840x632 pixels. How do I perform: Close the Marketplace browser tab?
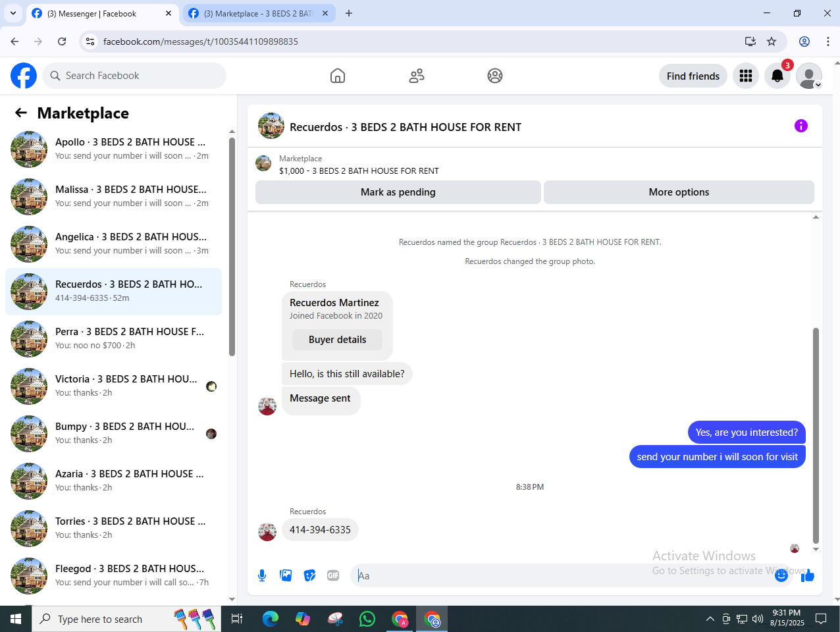(325, 13)
